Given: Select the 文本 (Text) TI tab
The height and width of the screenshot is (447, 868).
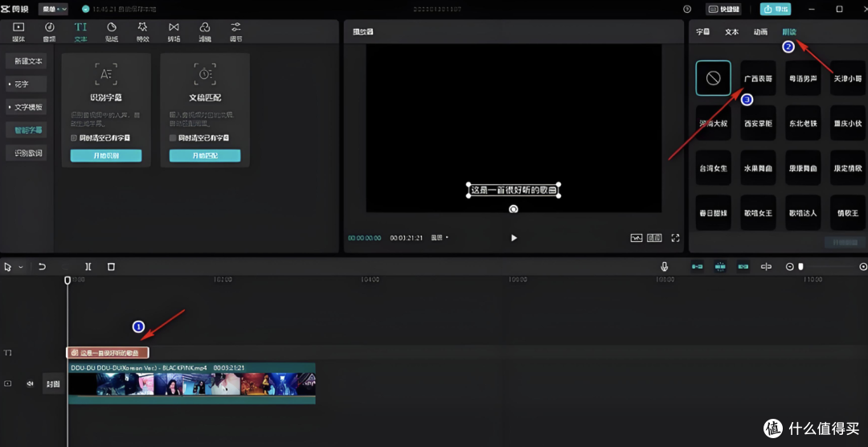Looking at the screenshot, I should (81, 32).
